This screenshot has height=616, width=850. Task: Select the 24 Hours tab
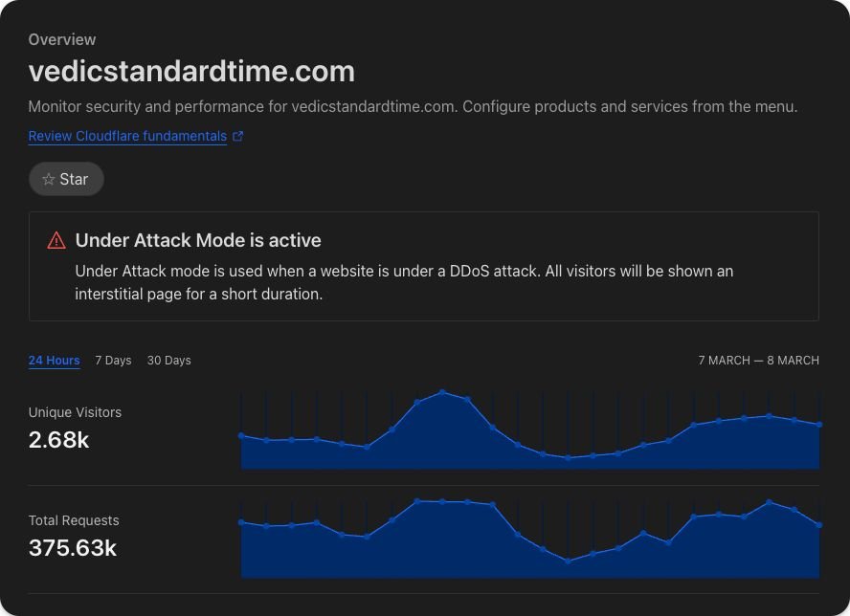click(x=54, y=361)
